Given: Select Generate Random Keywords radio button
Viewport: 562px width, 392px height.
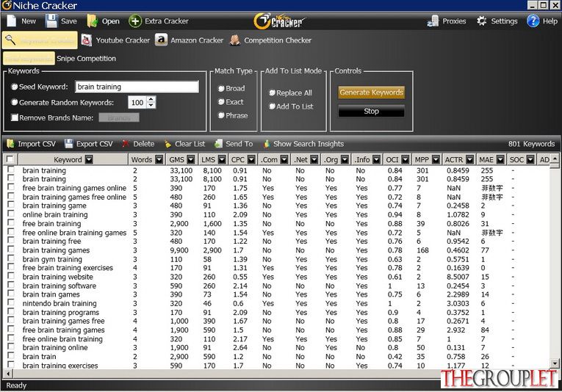Looking at the screenshot, I should pyautogui.click(x=15, y=102).
